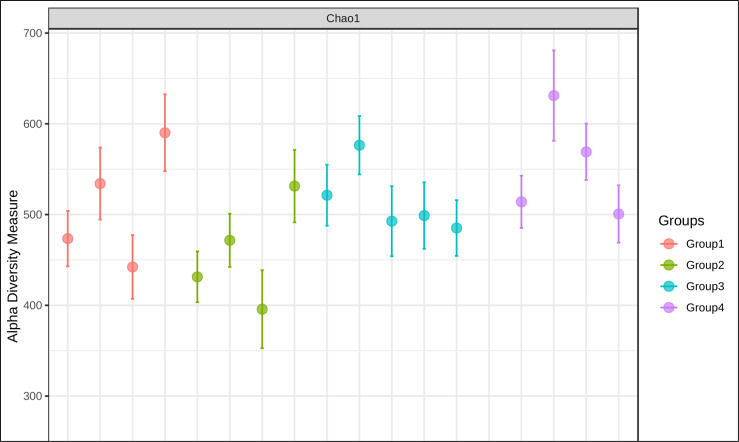Image resolution: width=739 pixels, height=442 pixels.
Task: Click the Group4 purple legend marker
Action: tap(669, 307)
